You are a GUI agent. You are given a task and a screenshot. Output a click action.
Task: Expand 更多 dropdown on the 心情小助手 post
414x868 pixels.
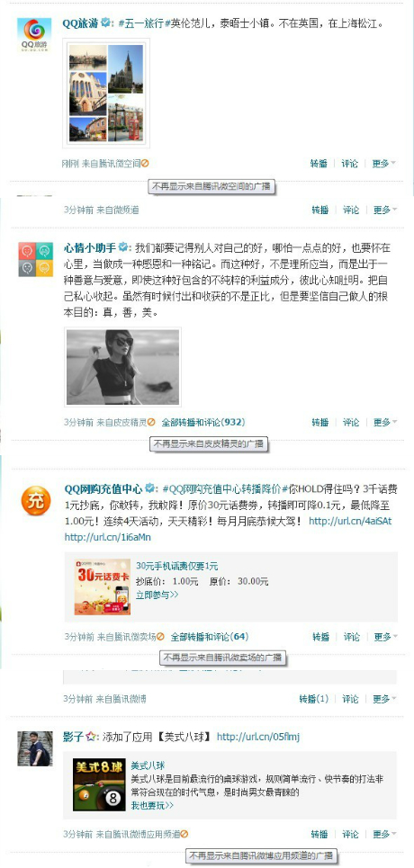(x=385, y=423)
